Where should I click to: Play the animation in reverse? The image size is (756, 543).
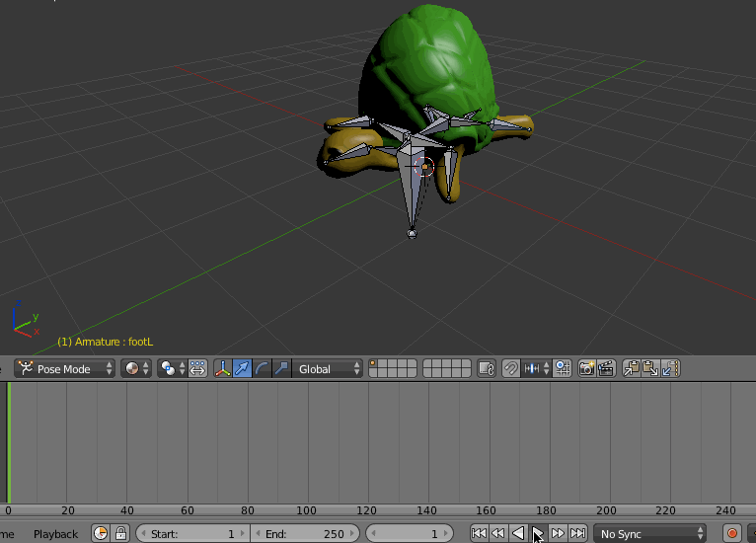(518, 533)
